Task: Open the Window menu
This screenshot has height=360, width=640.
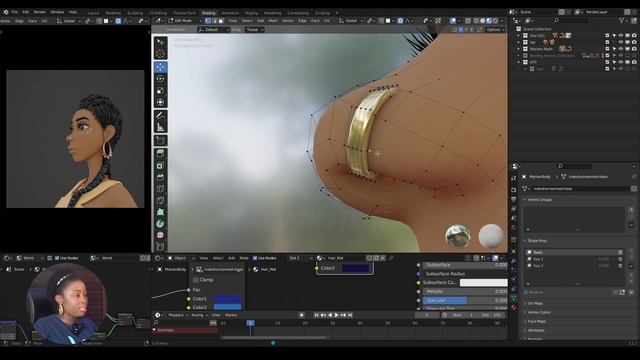Action: 57,12
